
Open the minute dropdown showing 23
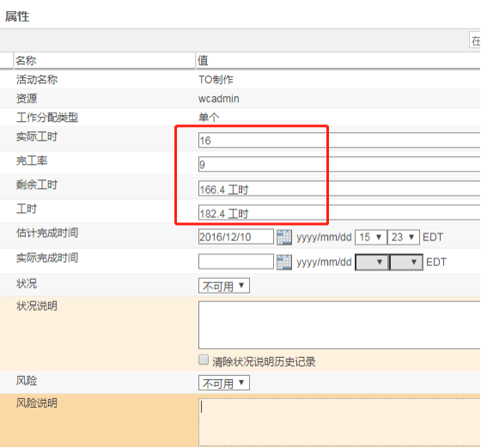(404, 237)
